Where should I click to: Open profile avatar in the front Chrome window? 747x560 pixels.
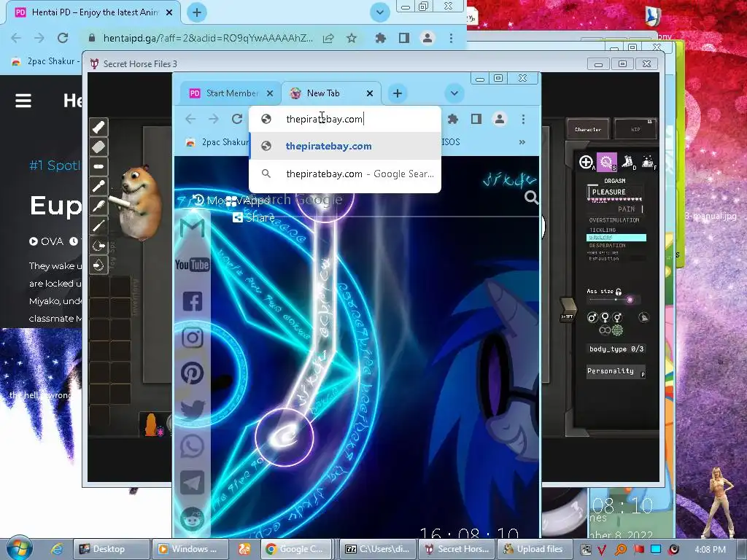click(x=499, y=119)
